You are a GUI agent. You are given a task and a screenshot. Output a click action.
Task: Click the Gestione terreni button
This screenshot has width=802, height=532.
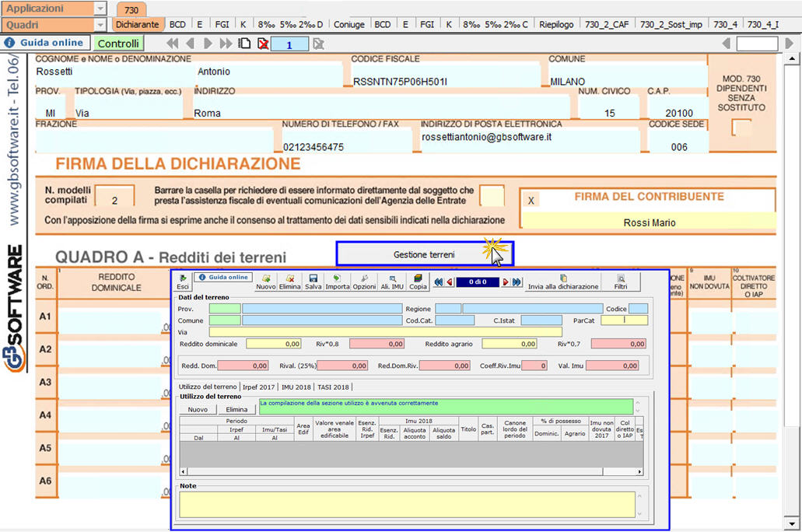tap(424, 254)
